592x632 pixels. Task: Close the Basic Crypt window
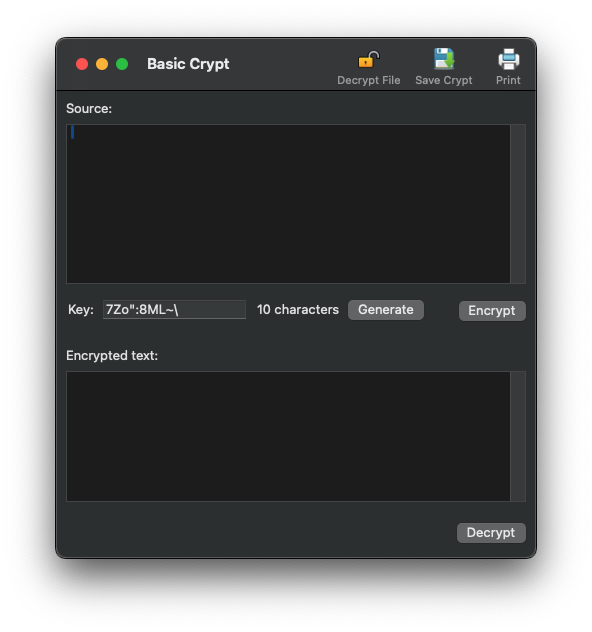[82, 64]
